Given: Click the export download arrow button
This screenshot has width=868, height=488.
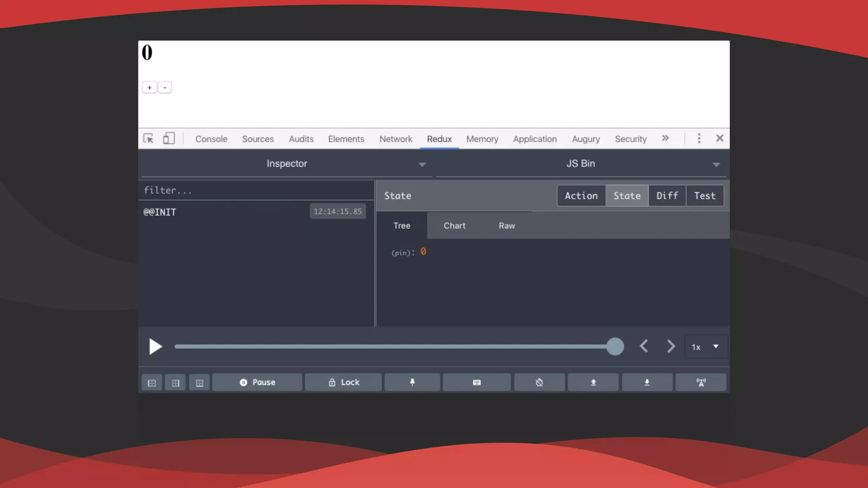Looking at the screenshot, I should click(x=647, y=383).
